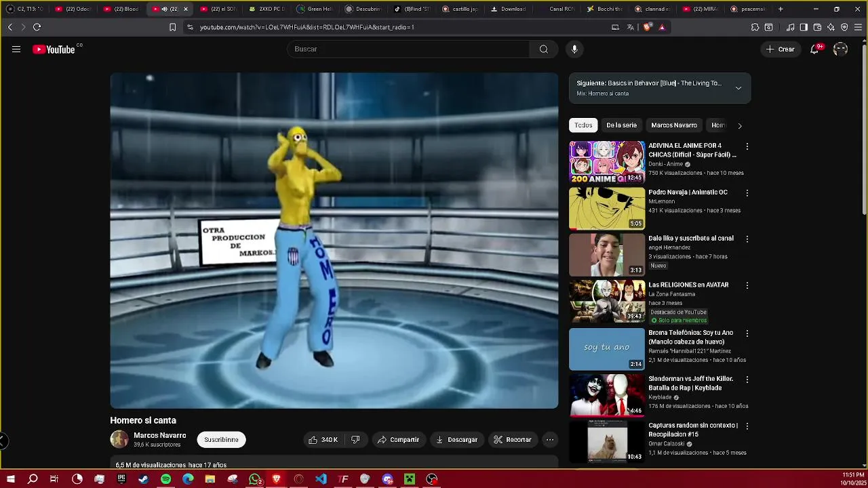
Task: Open browser extensions puzzle icon
Action: [755, 27]
